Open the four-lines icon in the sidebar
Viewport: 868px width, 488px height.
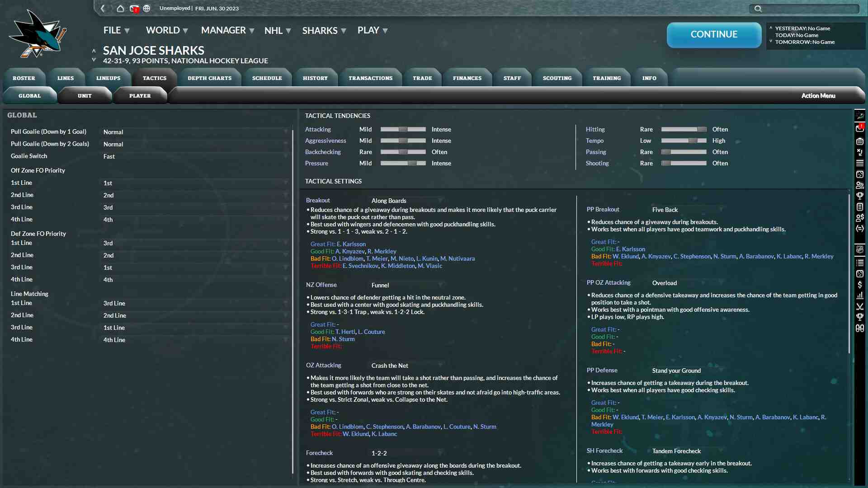click(860, 163)
